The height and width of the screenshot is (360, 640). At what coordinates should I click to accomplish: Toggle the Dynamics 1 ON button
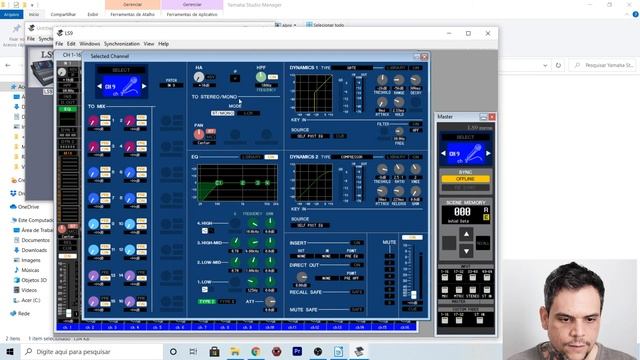416,68
